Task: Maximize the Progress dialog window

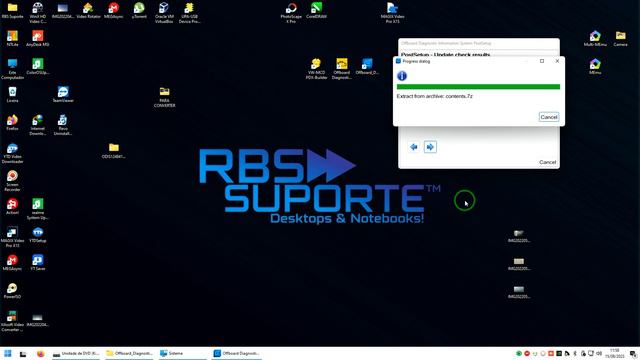Action: click(542, 61)
